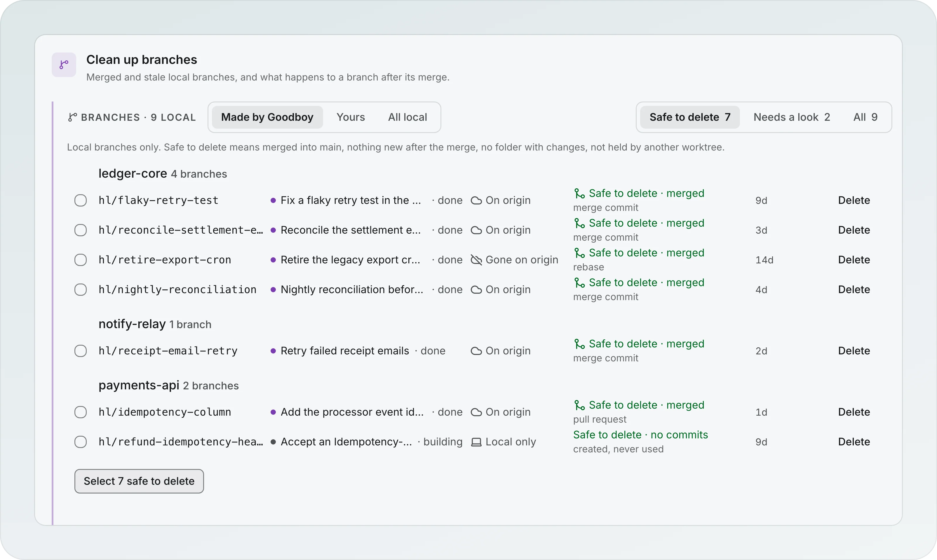
Task: Click the cloud icon in hl/nightly-reconciliation row
Action: (x=476, y=290)
